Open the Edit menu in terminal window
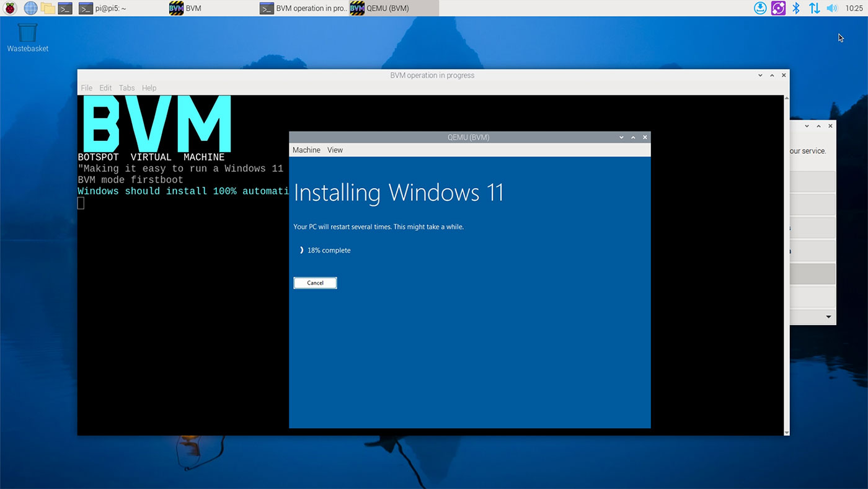This screenshot has height=489, width=868. [105, 88]
